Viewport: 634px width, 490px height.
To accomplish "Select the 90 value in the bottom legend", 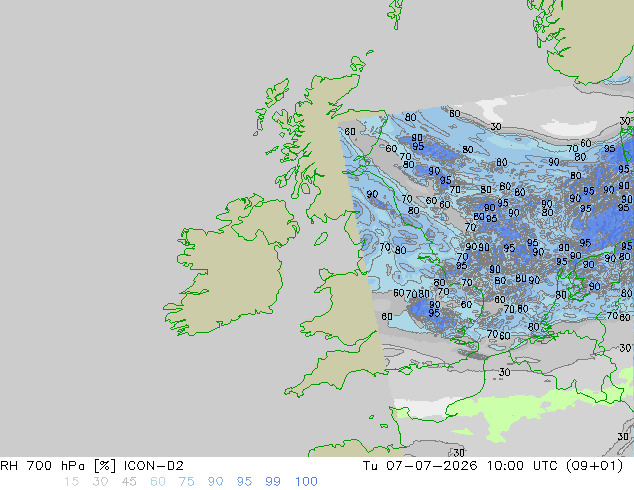I will coord(215,482).
